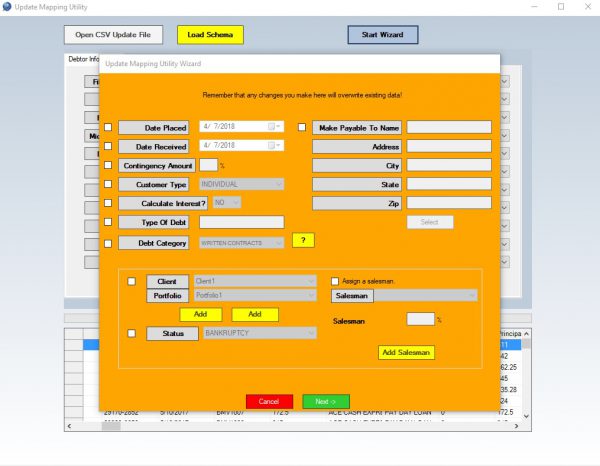The height and width of the screenshot is (466, 600).
Task: Check the Client checkbox
Action: [132, 282]
